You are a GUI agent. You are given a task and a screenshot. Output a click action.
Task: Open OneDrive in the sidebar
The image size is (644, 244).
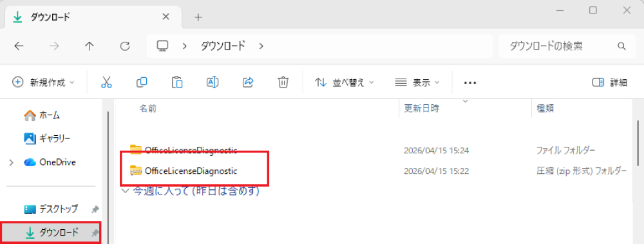point(50,162)
